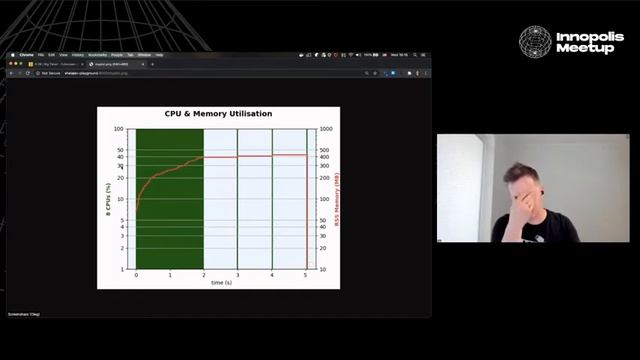Switch to the first browser tab
640x360 pixels.
pos(55,64)
